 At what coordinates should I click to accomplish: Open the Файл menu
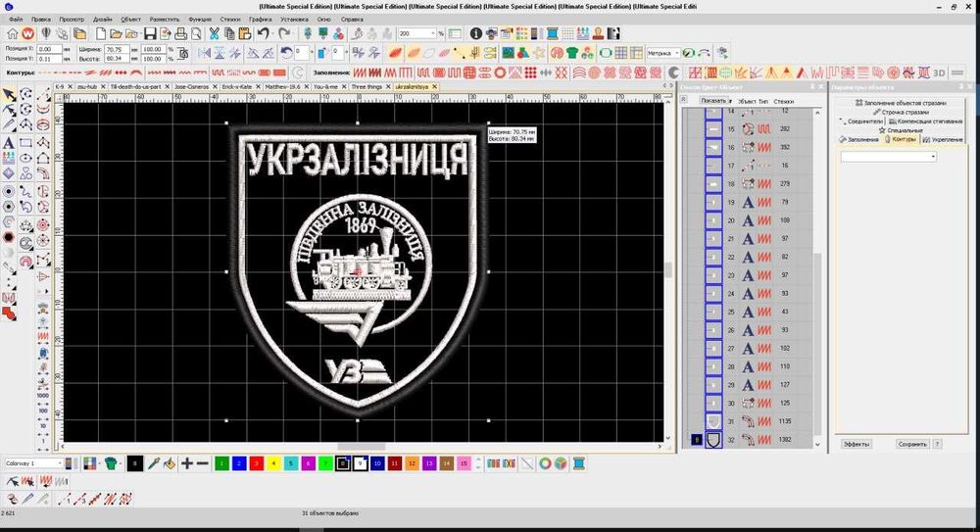[x=16, y=20]
